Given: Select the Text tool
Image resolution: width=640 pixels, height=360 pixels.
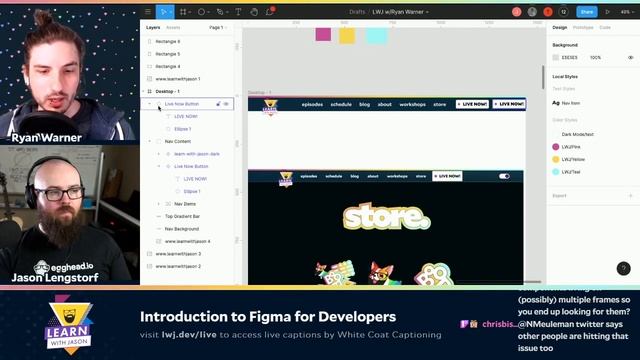Looking at the screenshot, I should coord(238,12).
